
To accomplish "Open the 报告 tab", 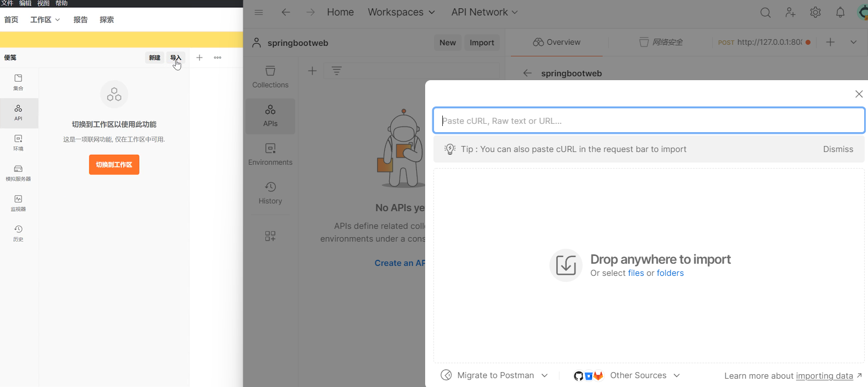I will [x=81, y=20].
